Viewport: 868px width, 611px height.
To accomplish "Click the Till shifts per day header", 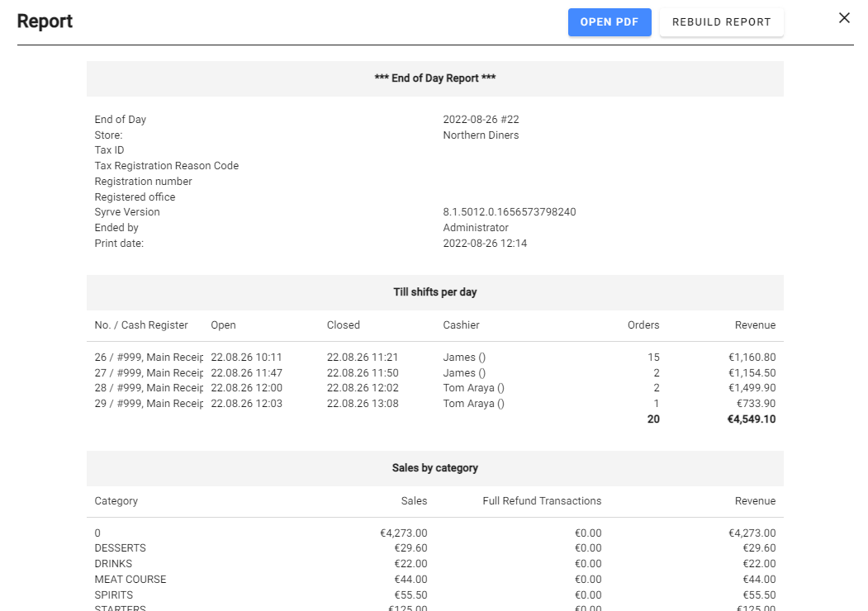I will (434, 292).
